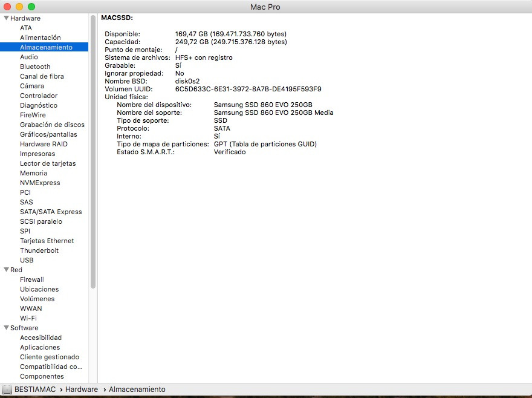
Task: Select Firewall in the network list
Action: pos(32,279)
